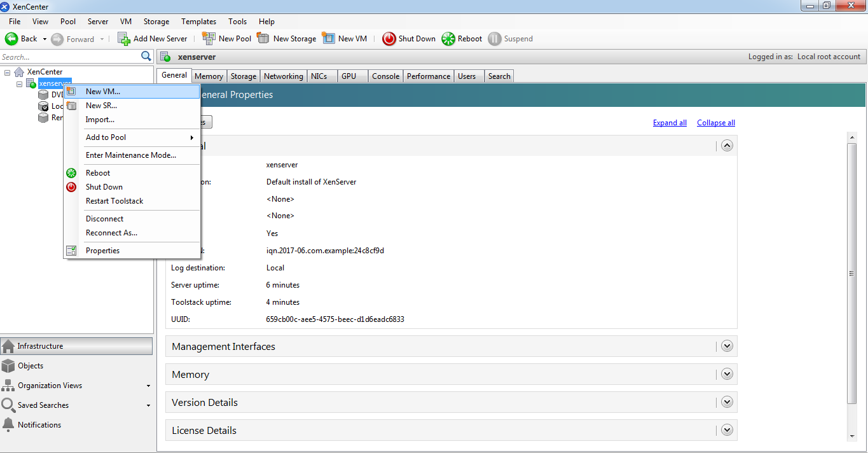Click the scrollbar down arrow in properties pane

852,436
